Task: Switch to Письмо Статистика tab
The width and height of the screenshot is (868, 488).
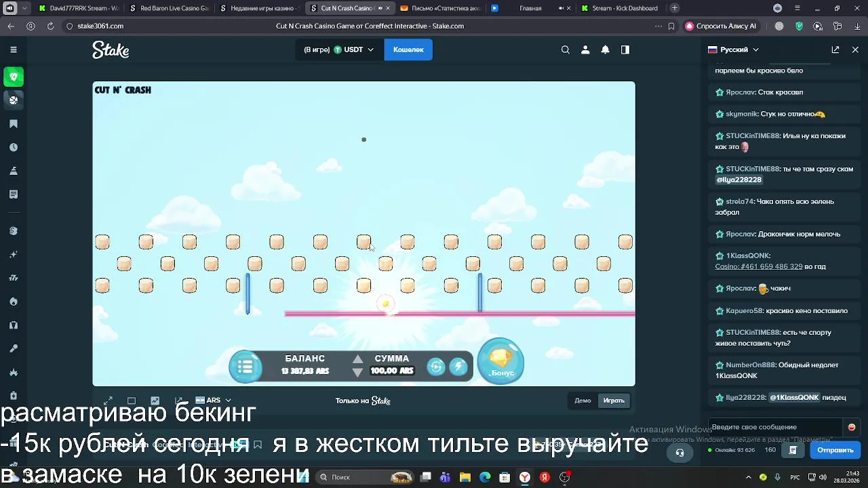Action: tap(440, 8)
